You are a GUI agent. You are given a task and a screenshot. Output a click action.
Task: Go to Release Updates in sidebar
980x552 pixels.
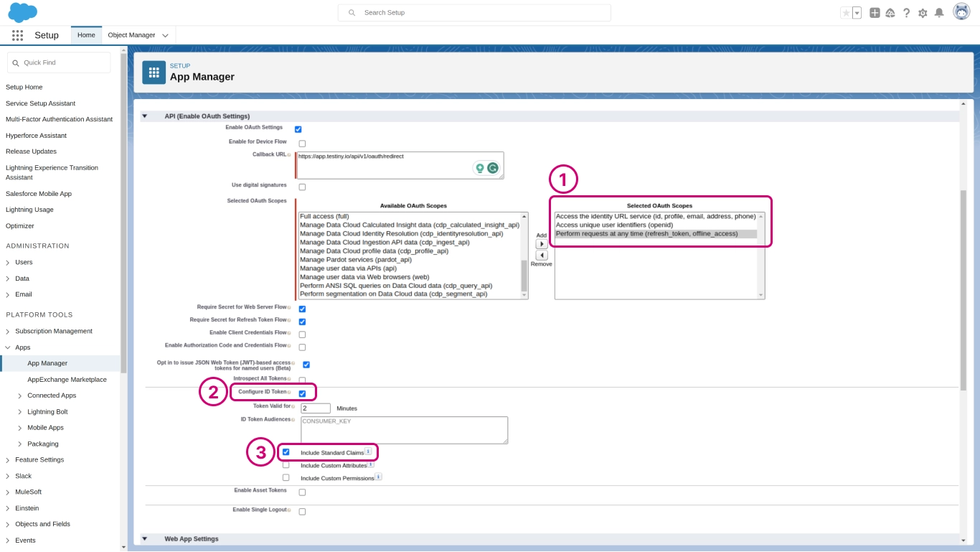31,151
